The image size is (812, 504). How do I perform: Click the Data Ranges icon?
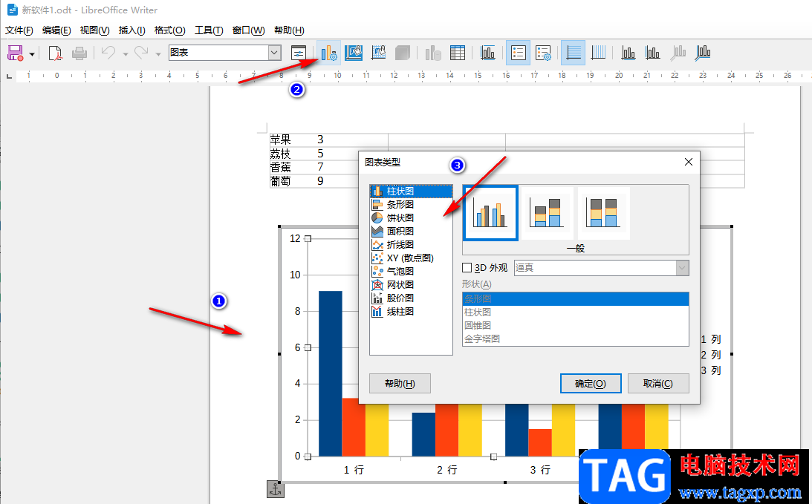433,53
